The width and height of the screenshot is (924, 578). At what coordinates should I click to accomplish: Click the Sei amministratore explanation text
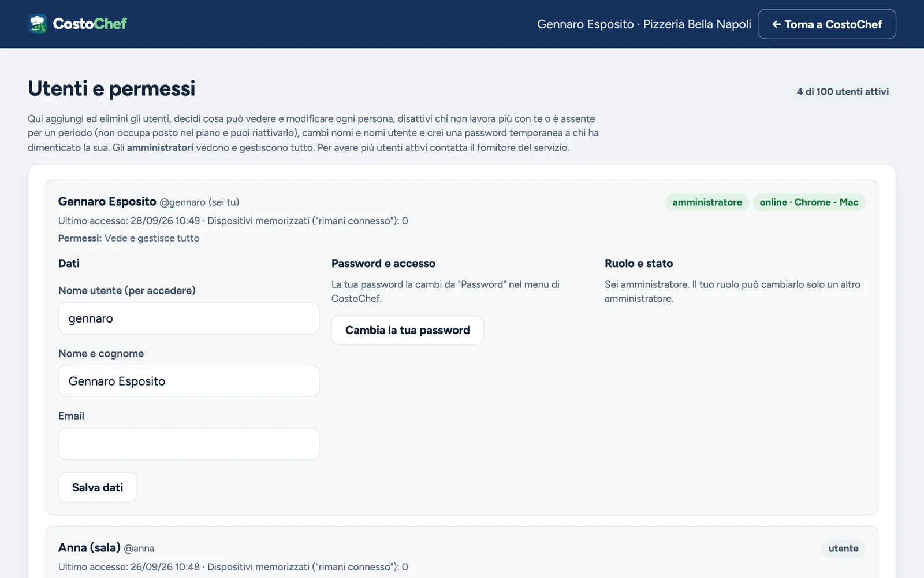[x=732, y=291]
